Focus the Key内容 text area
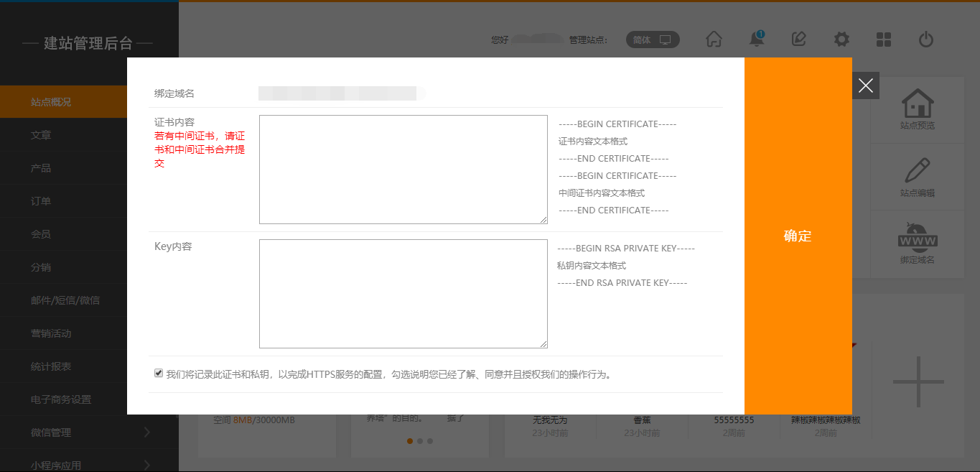The image size is (980, 472). pos(403,294)
